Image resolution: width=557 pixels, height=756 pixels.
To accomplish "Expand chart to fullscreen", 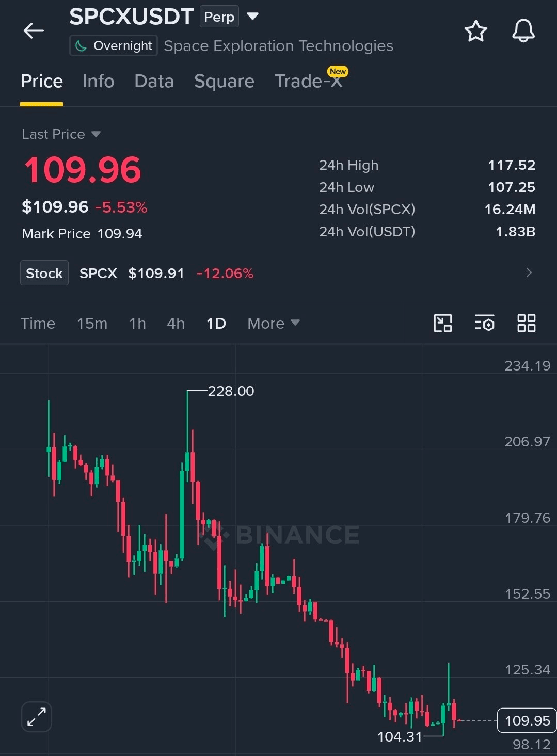I will 37,717.
